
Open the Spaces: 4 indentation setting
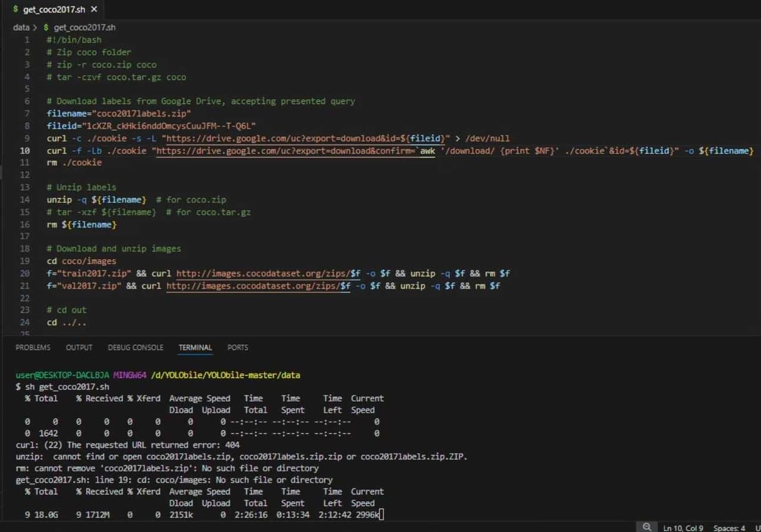click(729, 528)
